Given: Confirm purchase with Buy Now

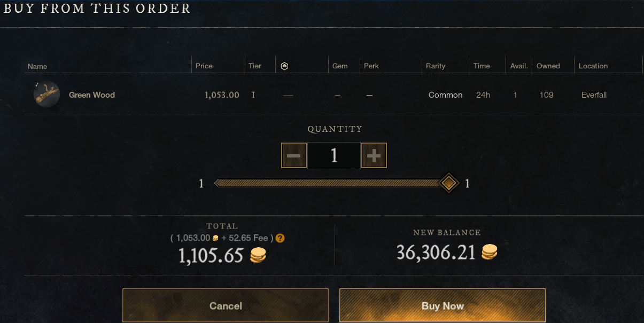Looking at the screenshot, I should coord(443,305).
